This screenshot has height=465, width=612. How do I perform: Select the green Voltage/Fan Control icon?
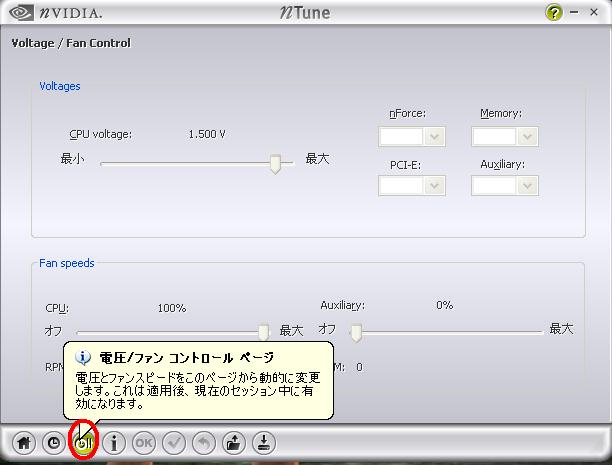pos(84,443)
